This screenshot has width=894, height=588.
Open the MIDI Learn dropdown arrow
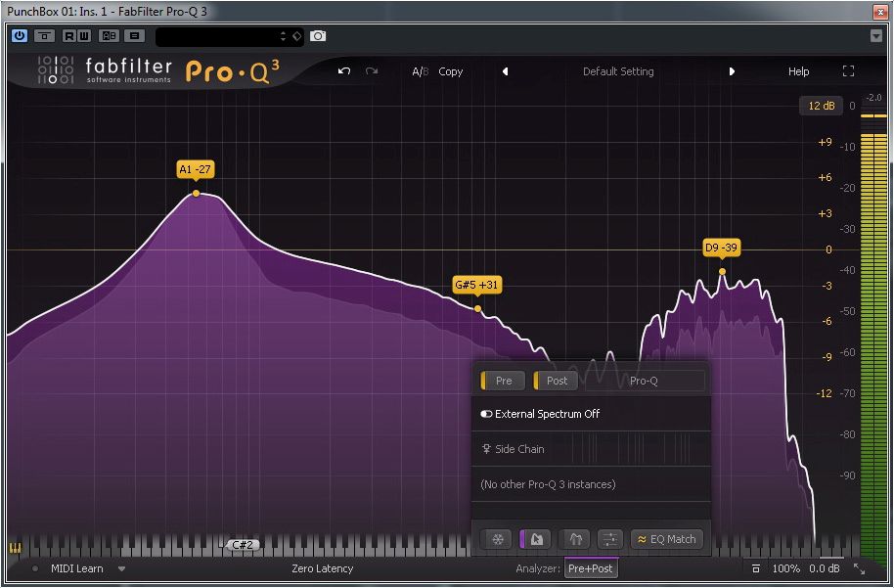[121, 568]
